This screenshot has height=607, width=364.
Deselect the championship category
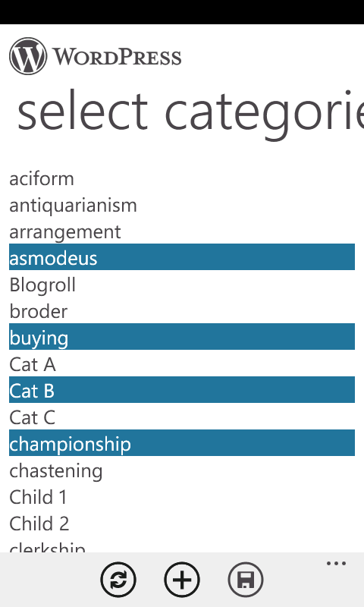(x=182, y=443)
